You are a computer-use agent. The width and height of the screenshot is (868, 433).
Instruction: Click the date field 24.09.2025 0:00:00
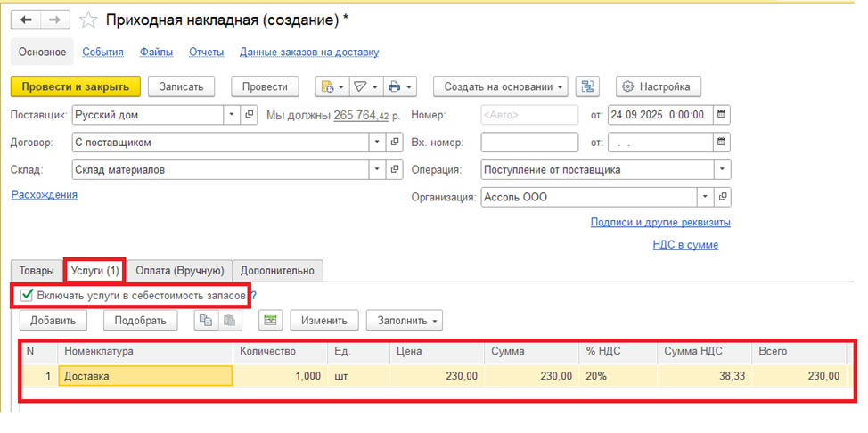pyautogui.click(x=659, y=115)
